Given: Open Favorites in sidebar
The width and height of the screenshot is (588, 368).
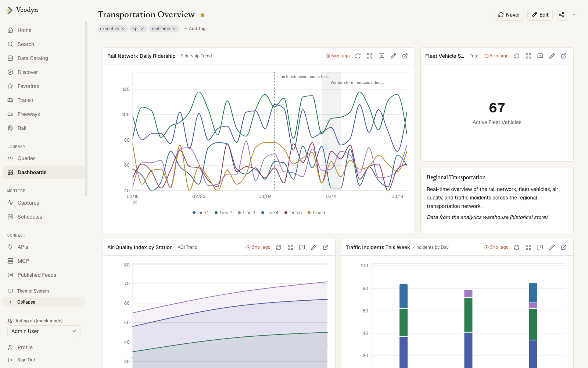Looking at the screenshot, I should point(44,86).
